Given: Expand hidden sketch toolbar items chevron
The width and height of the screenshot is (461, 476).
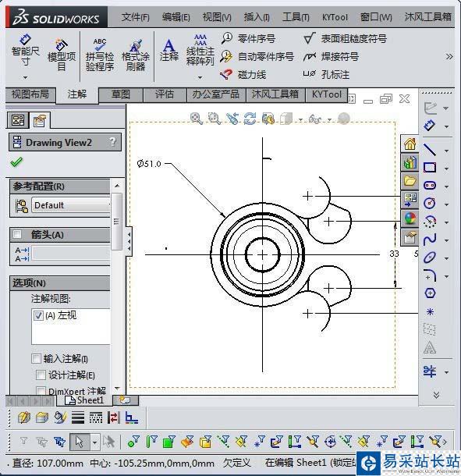Looking at the screenshot, I should pyautogui.click(x=436, y=395).
